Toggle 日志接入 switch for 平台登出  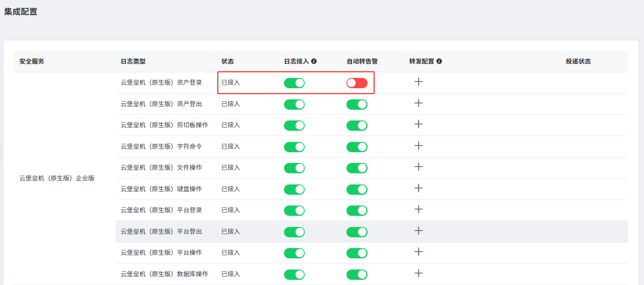tap(294, 232)
